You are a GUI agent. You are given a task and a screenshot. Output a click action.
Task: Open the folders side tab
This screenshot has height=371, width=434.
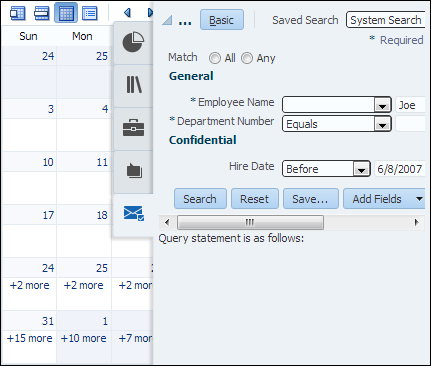(133, 171)
